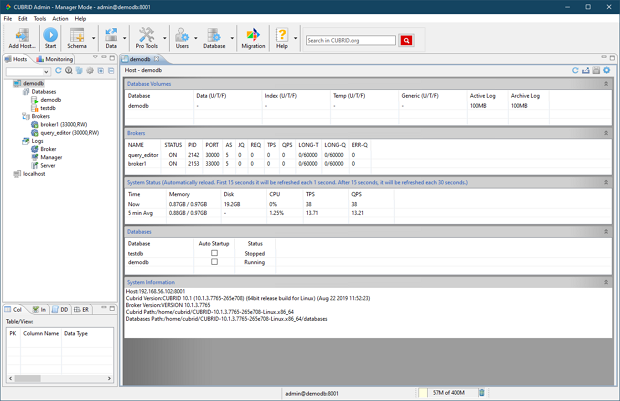Collapse the Brokers section
This screenshot has height=401, width=620.
[605, 132]
